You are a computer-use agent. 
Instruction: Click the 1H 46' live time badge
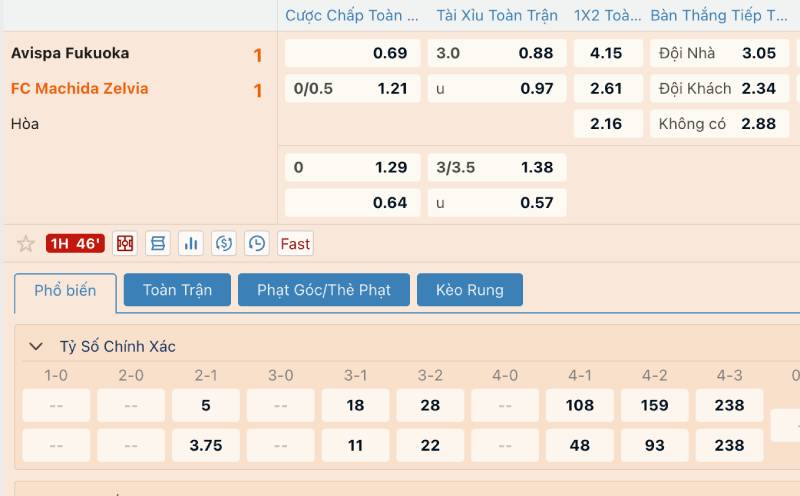tap(75, 244)
